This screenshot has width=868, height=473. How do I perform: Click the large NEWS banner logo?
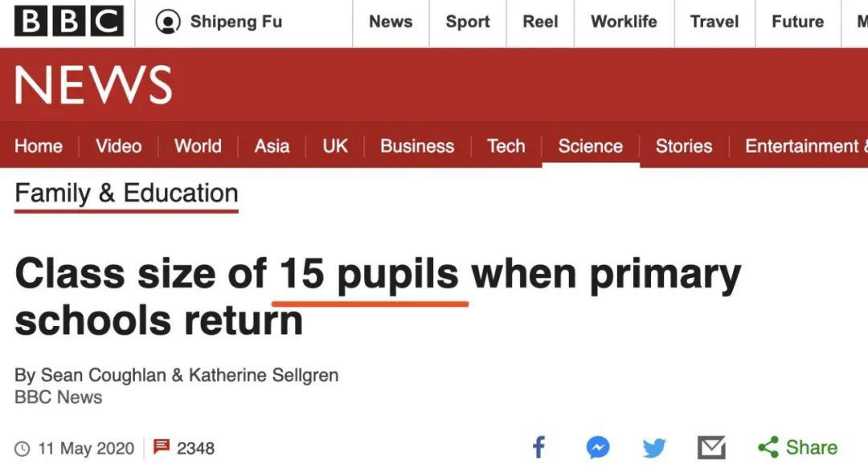[93, 84]
